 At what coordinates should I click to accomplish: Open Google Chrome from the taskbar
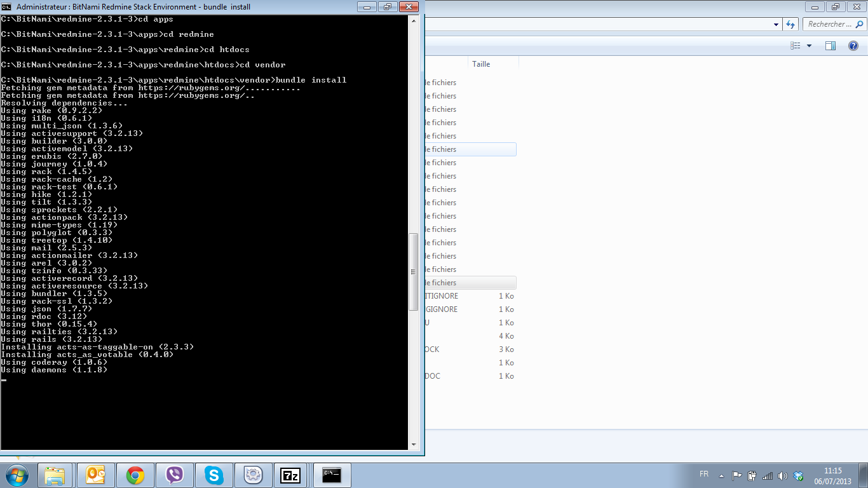coord(135,475)
